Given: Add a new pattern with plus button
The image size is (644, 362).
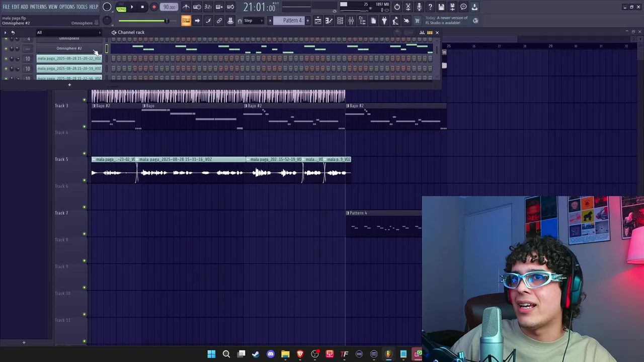Looking at the screenshot, I should point(308,21).
